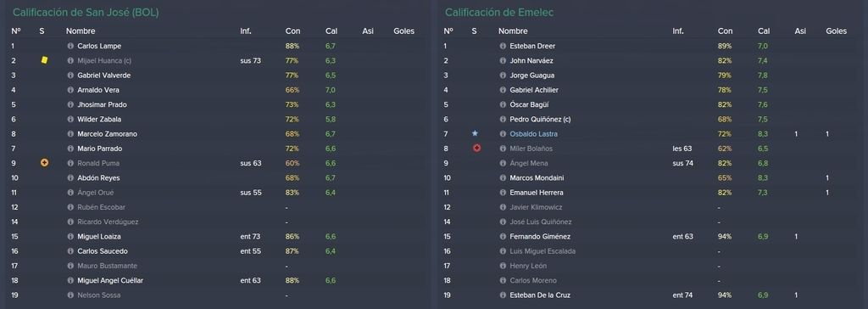Click Ronald Puma's orange injury icon

click(44, 162)
